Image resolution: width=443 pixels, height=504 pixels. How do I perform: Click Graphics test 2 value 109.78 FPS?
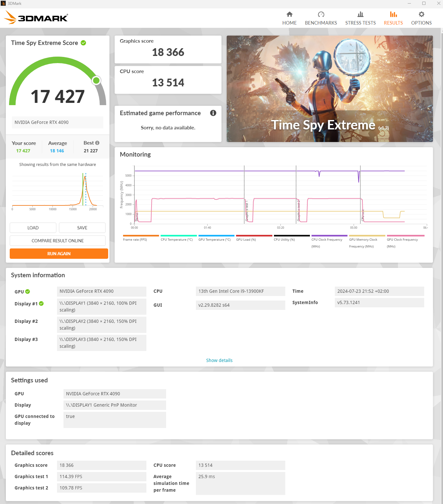pos(102,488)
